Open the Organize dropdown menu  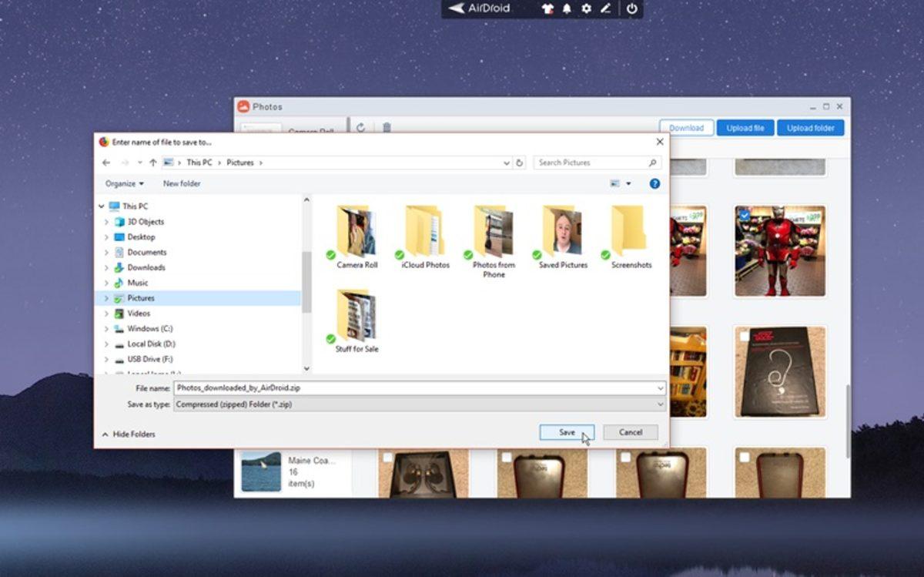click(x=123, y=183)
